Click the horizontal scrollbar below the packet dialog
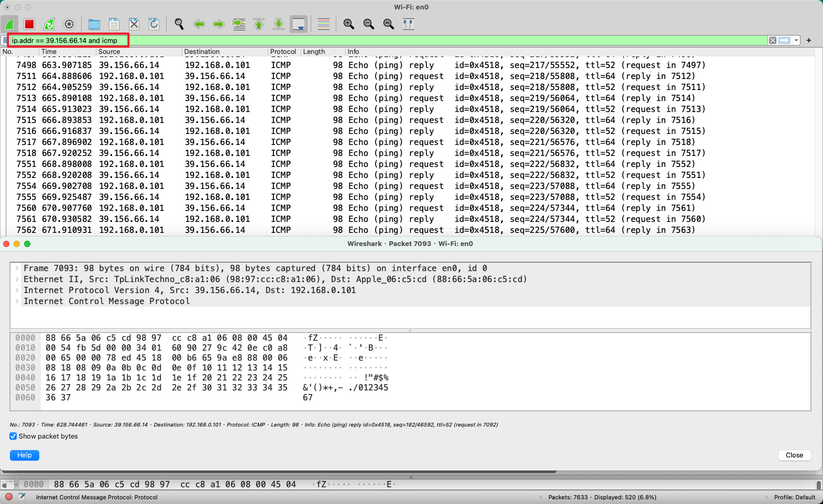Viewport: 823px width, 504px height. coord(283,472)
